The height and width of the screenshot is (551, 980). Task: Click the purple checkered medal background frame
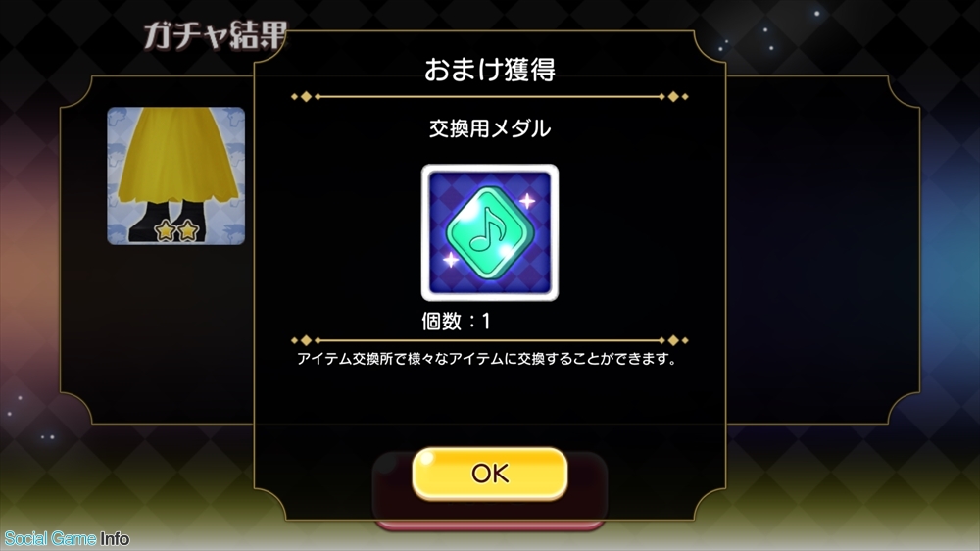coord(489,232)
